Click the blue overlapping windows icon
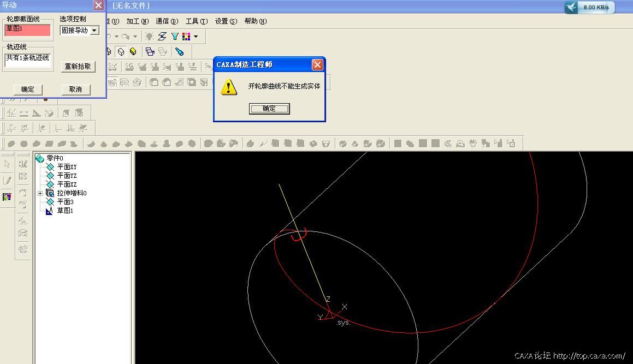Image resolution: width=633 pixels, height=364 pixels. click(x=150, y=52)
